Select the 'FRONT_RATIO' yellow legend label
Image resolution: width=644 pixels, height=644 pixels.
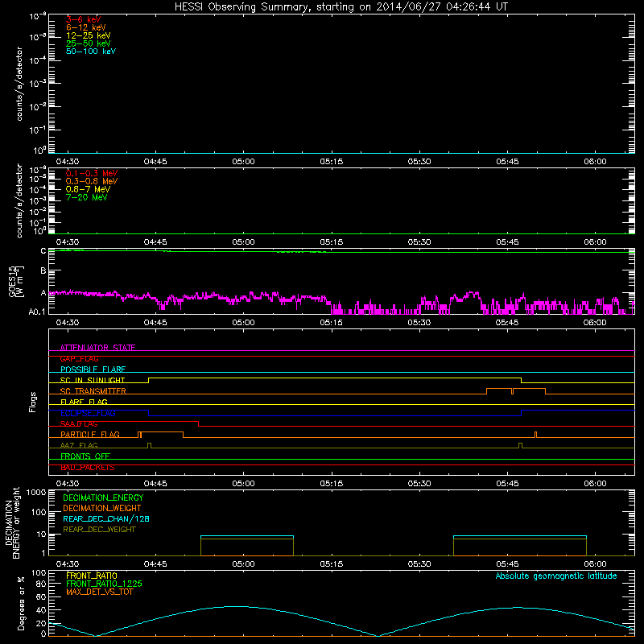pyautogui.click(x=92, y=576)
